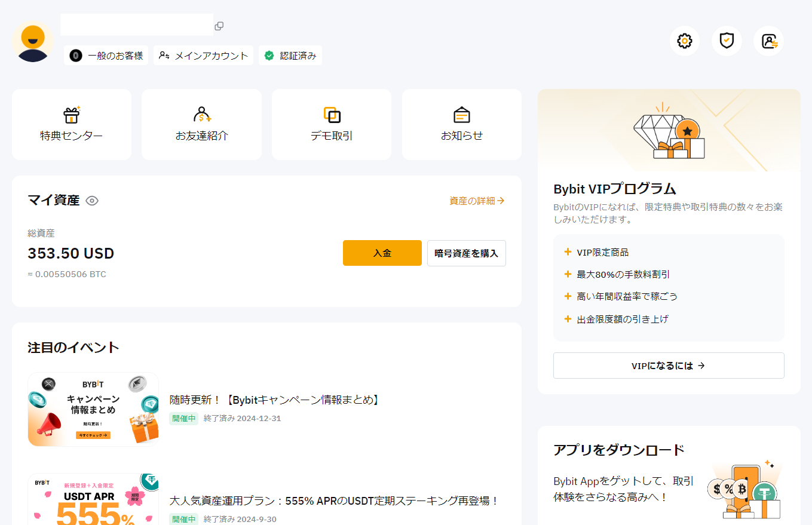812x525 pixels.
Task: Open the settings gear icon
Action: click(x=684, y=41)
